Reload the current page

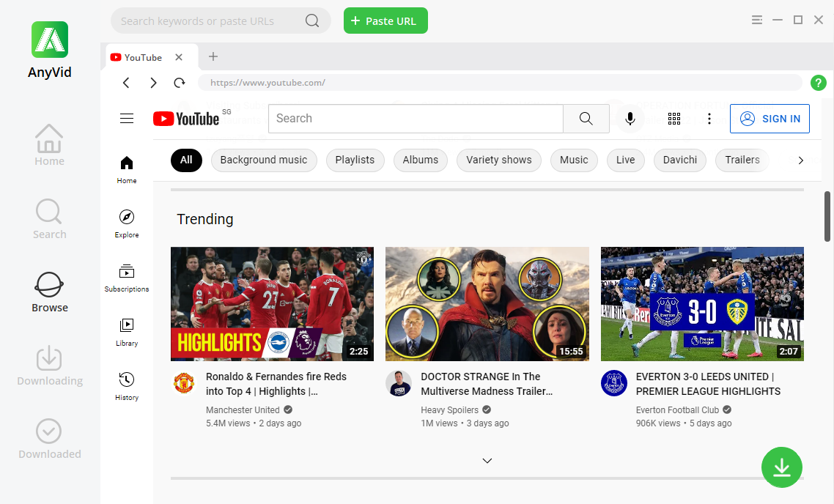point(180,82)
